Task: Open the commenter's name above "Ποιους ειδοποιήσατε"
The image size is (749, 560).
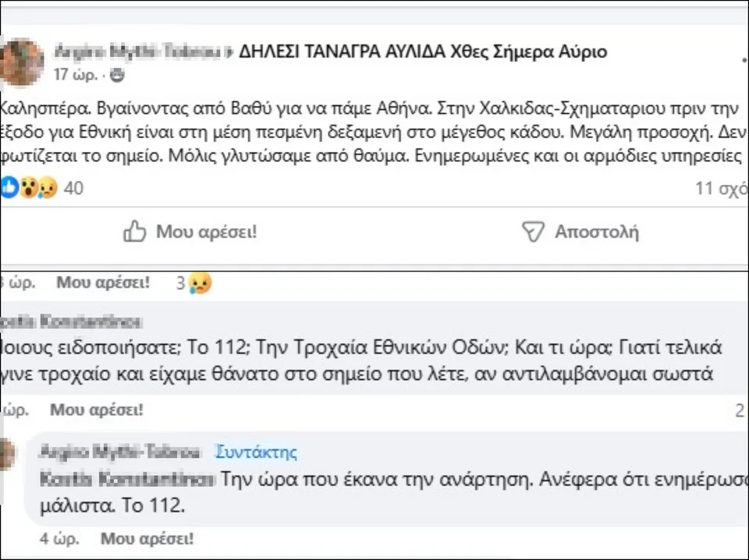Action: 70,322
